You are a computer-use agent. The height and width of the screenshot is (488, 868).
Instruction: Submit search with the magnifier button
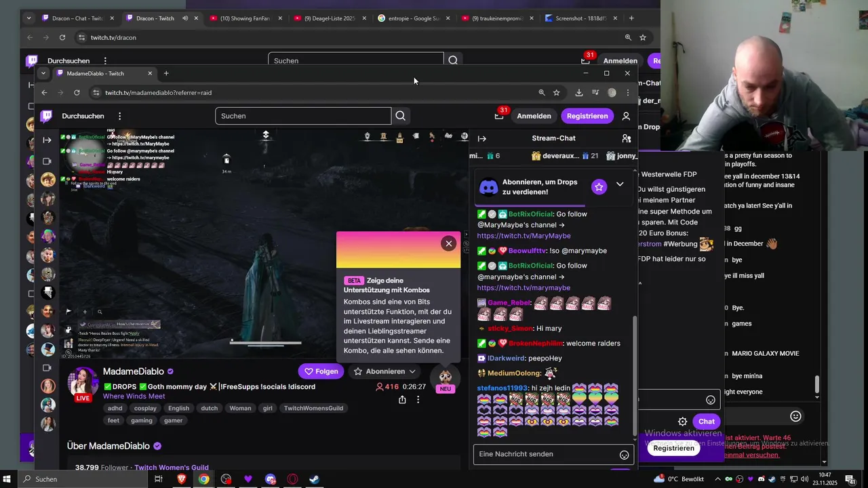click(400, 116)
